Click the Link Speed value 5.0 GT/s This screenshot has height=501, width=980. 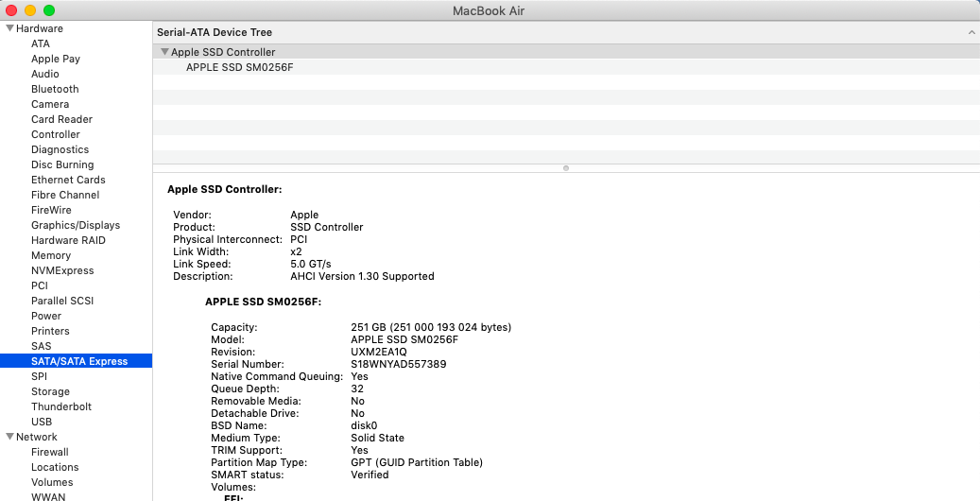click(311, 264)
